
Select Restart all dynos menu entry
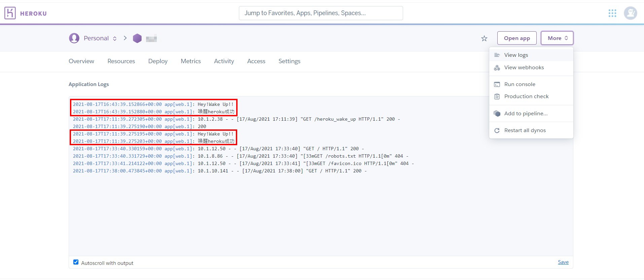click(x=531, y=130)
